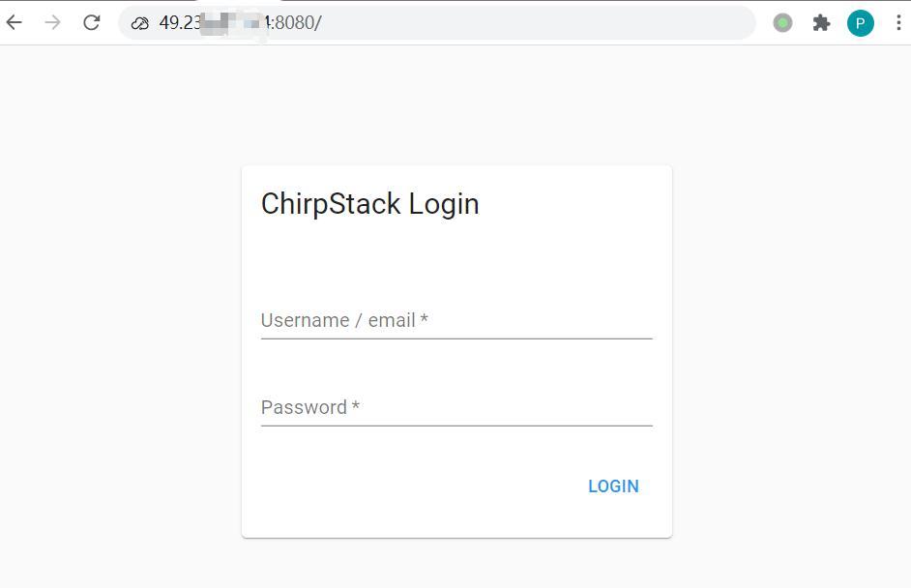This screenshot has height=588, width=911.
Task: Click the asterisk beside Password
Action: (356, 405)
